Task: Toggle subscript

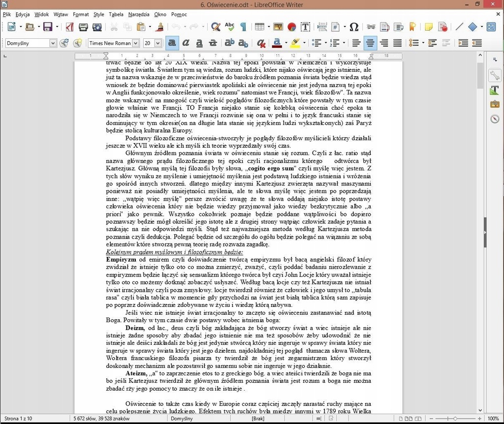Action: (x=243, y=43)
